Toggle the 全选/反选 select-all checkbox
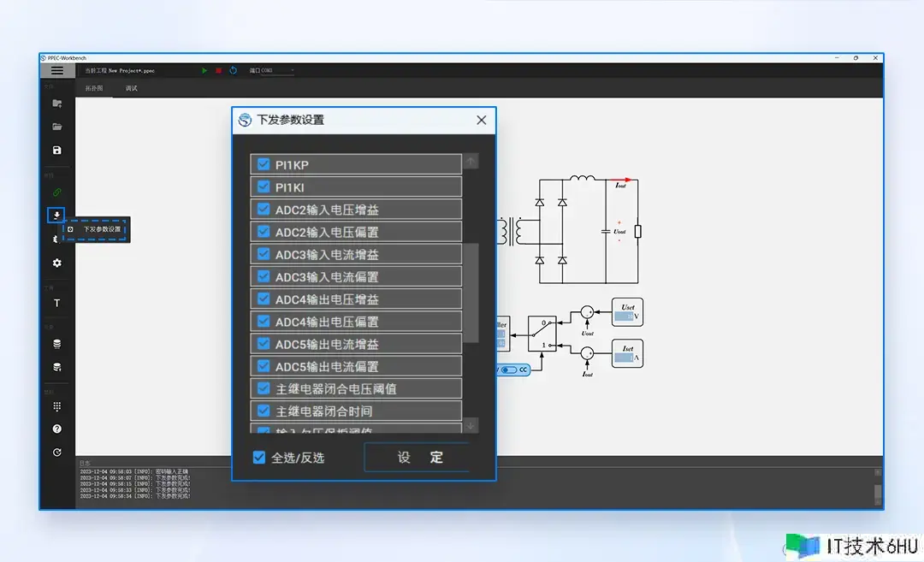 258,457
